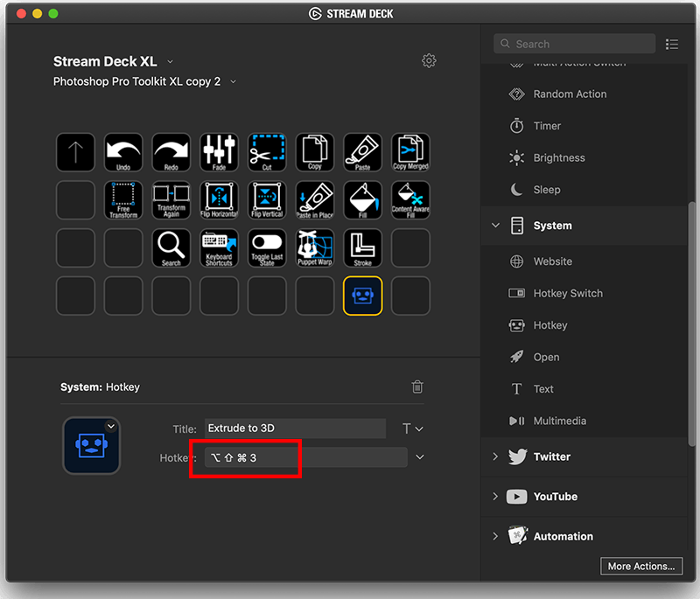Select the Free Transform key
This screenshot has width=700, height=599.
[x=123, y=200]
